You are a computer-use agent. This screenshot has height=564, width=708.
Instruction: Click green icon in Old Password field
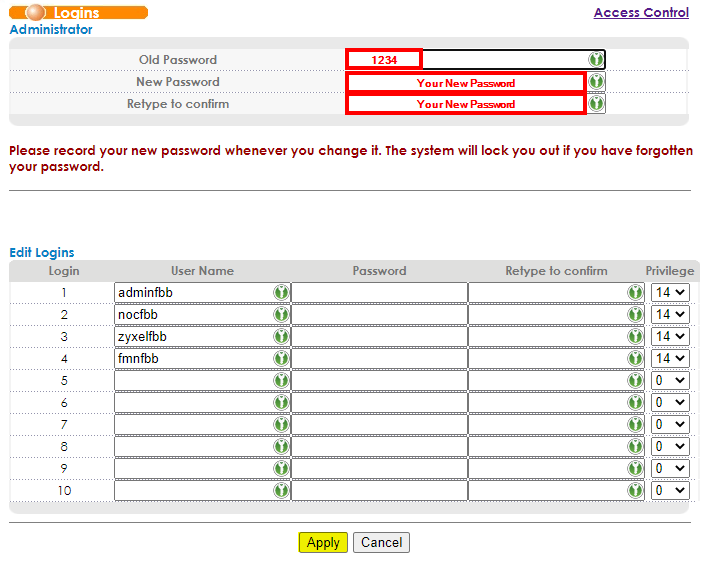point(596,60)
